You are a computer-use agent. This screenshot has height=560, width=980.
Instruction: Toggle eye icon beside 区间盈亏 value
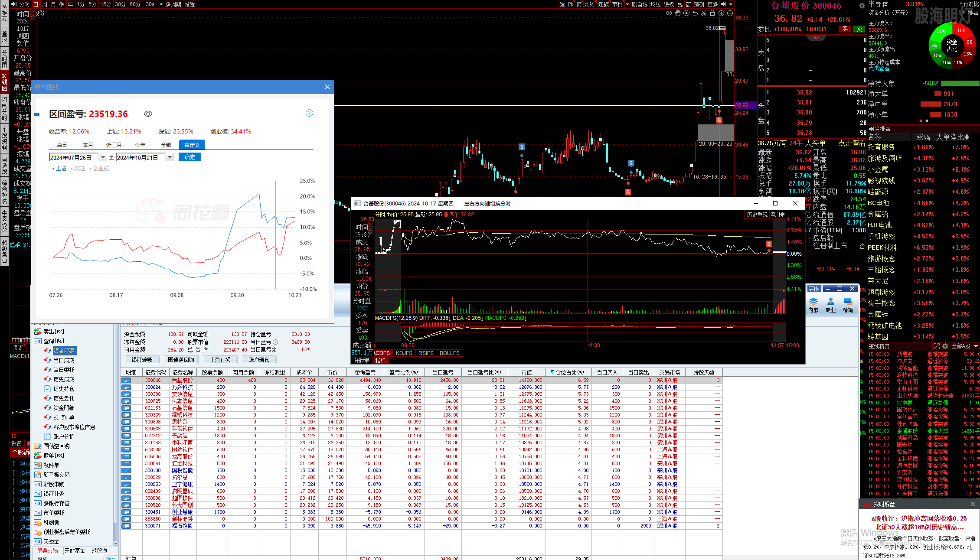(148, 114)
